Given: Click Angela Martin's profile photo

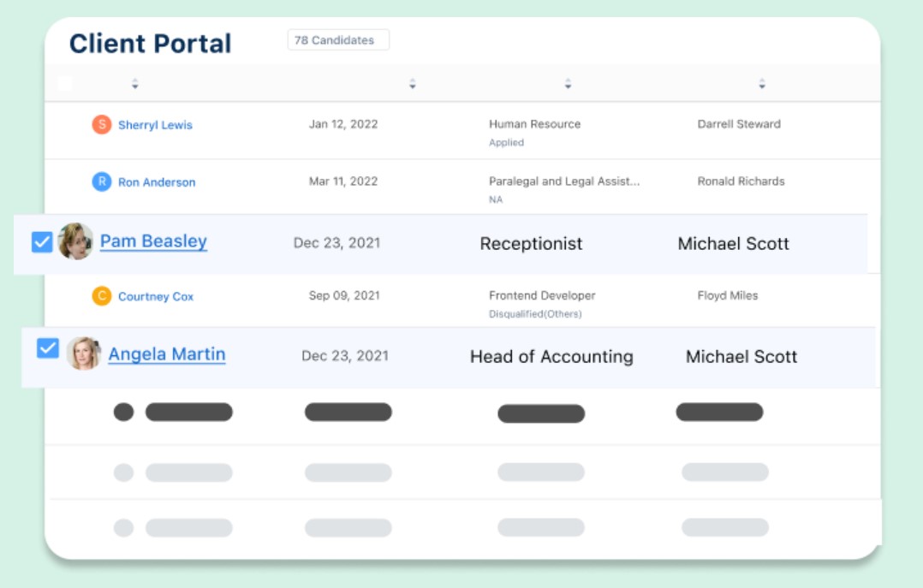Looking at the screenshot, I should click(x=84, y=353).
